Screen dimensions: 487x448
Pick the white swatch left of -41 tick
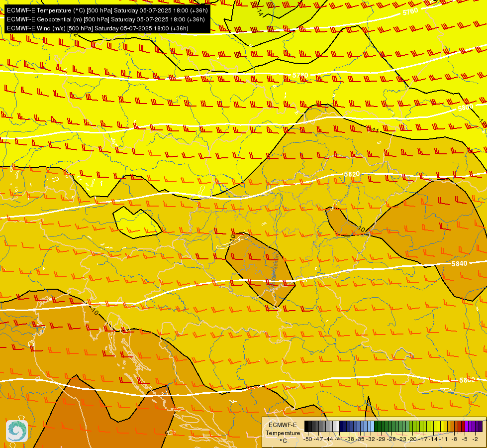(x=338, y=426)
